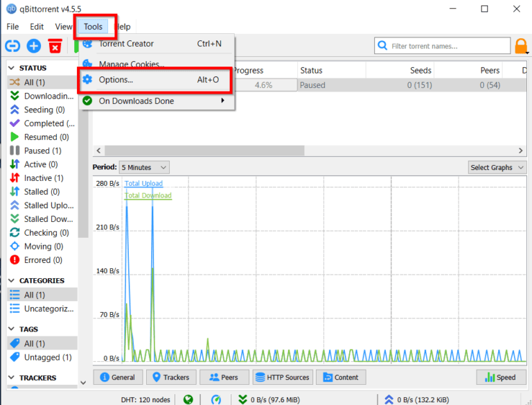
Task: Select the Stalled Uploading filter
Action: (42, 205)
